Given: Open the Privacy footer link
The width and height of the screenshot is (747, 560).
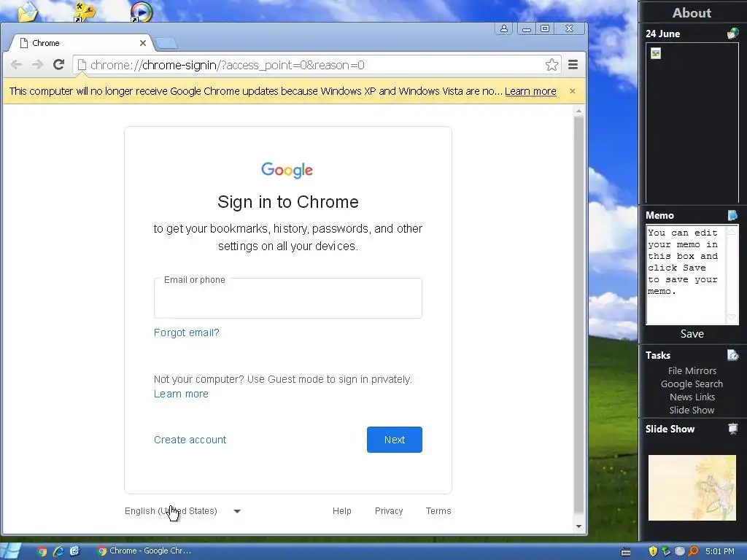Looking at the screenshot, I should pos(389,511).
